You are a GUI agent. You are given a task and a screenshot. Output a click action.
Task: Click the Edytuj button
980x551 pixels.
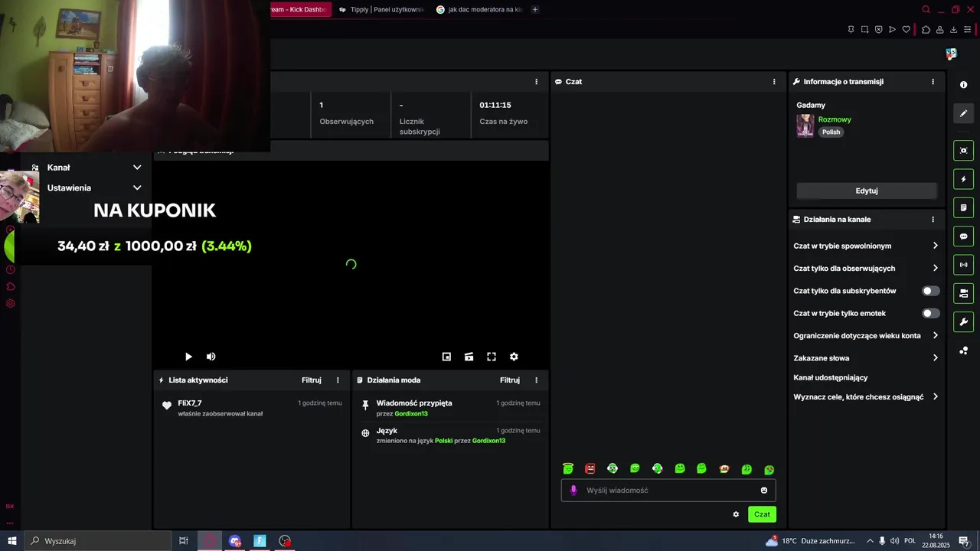[x=867, y=191]
